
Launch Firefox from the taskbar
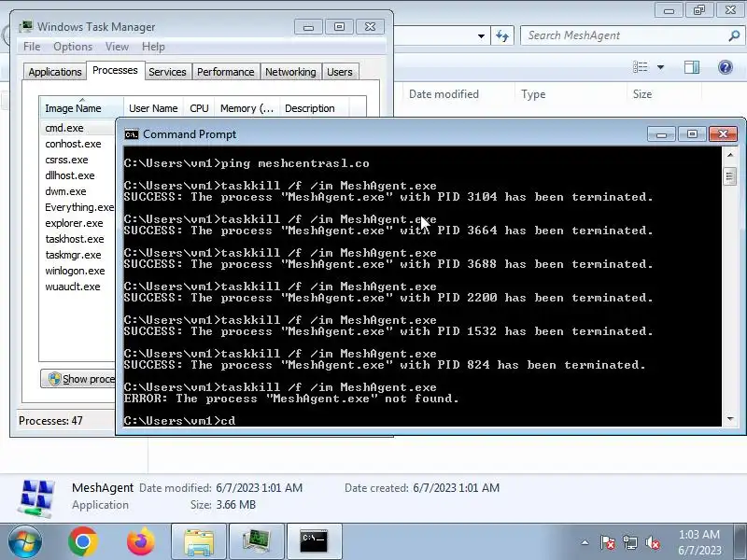click(141, 541)
